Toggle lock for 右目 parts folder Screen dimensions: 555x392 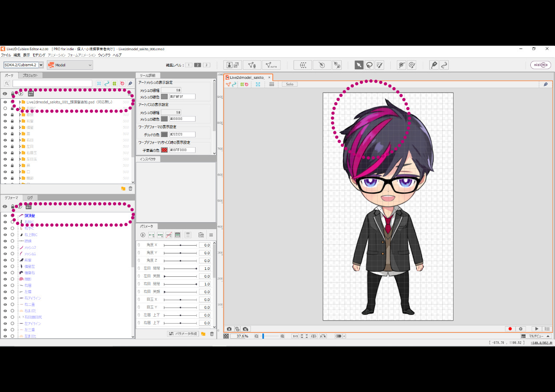12,140
